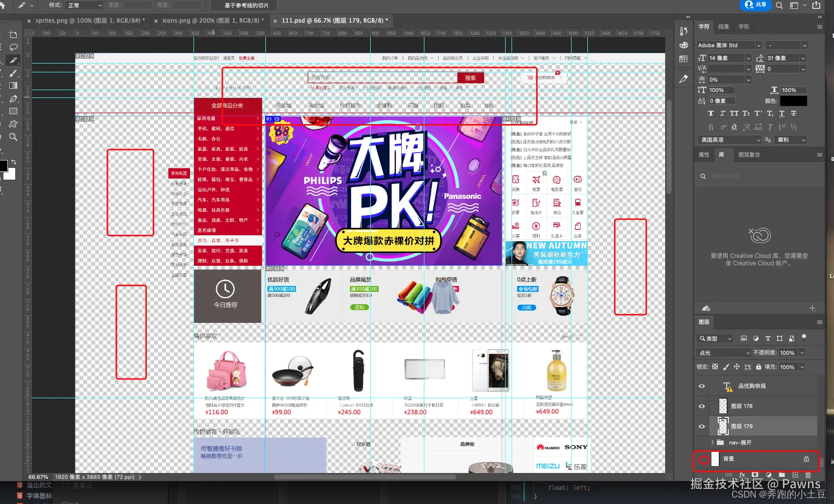Screen dimensions: 834x504
Task: Switch to the sprites.png document tab
Action: (89, 21)
